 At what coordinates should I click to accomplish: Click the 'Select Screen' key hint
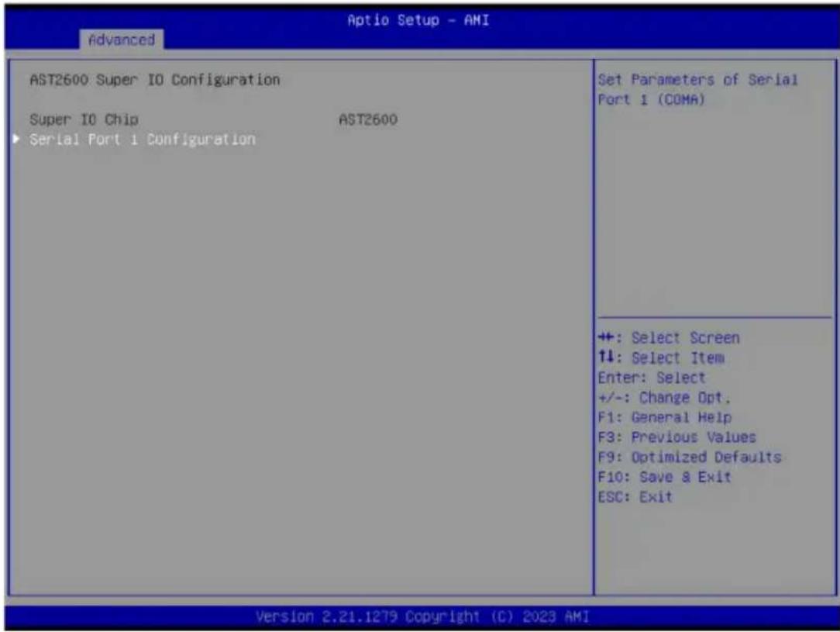(x=669, y=337)
